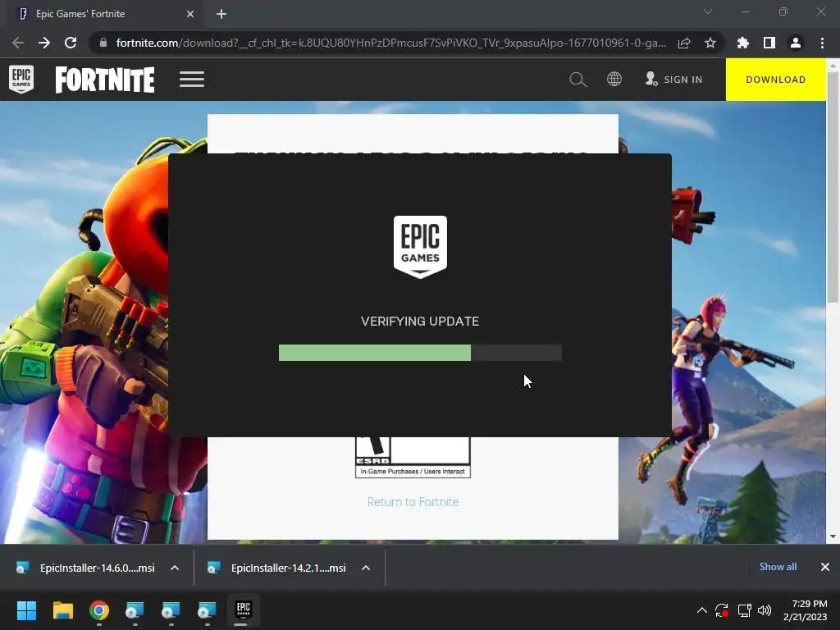Click the SIGN IN link
Image resolution: width=840 pixels, height=630 pixels.
674,80
